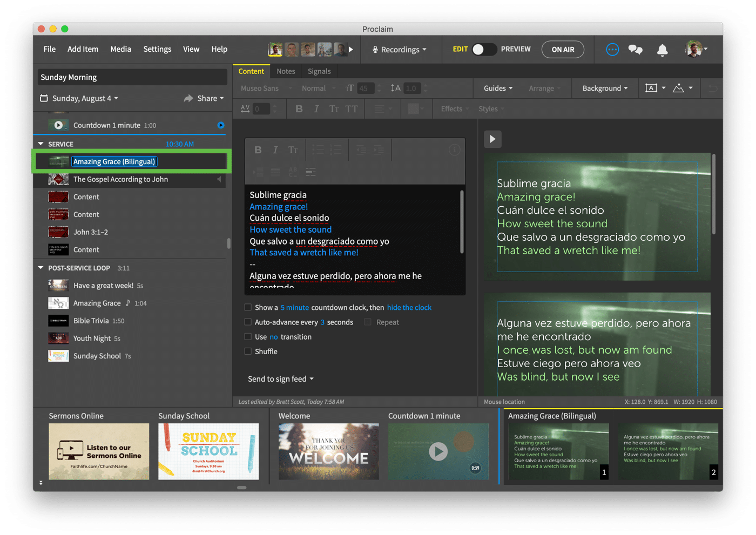Click the speaker icon on The Gospel According to John
Image resolution: width=756 pixels, height=535 pixels.
pyautogui.click(x=219, y=179)
